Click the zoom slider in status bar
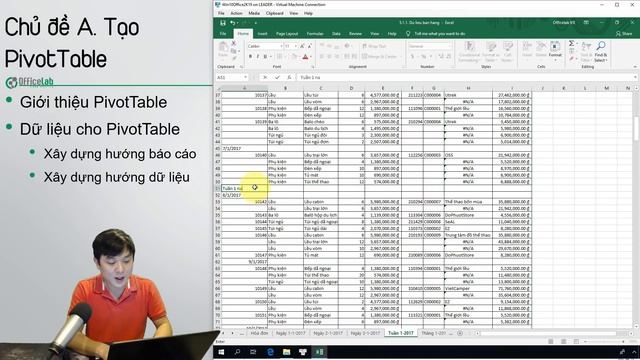This screenshot has width=640, height=360. (604, 341)
